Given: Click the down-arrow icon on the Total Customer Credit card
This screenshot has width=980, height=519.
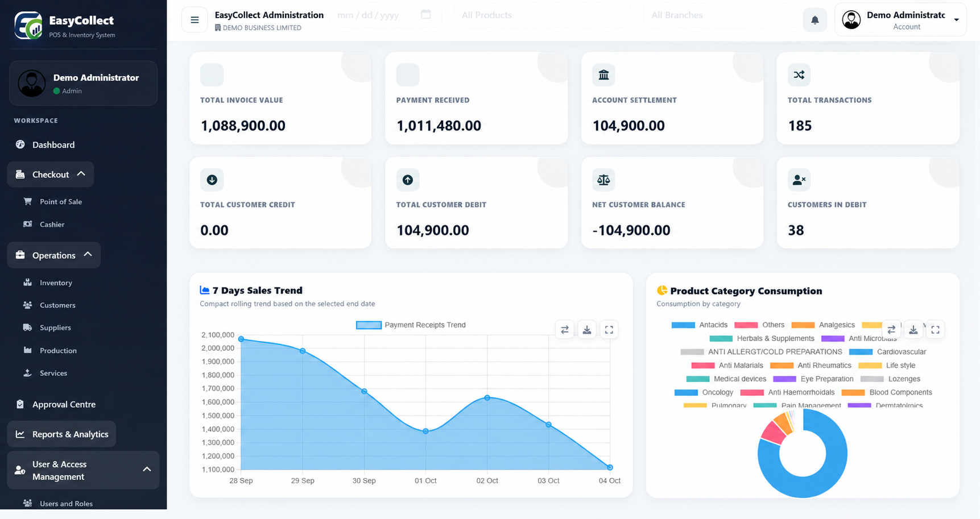Looking at the screenshot, I should [x=212, y=180].
